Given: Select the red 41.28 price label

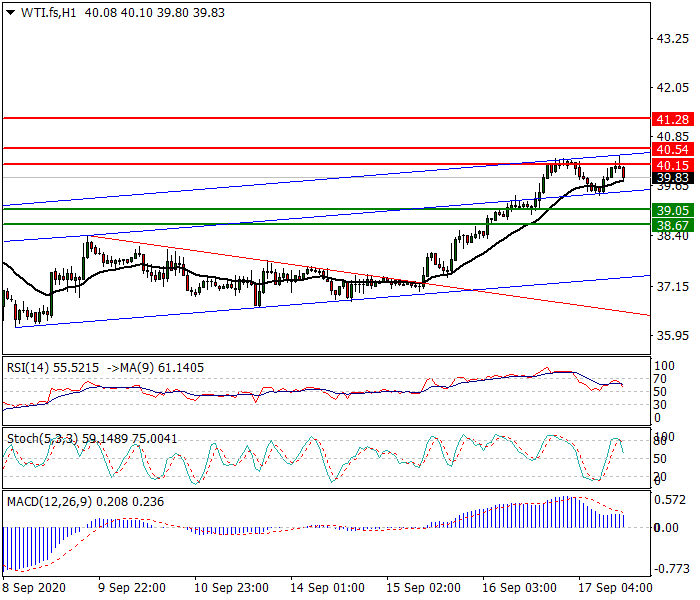Looking at the screenshot, I should click(673, 120).
